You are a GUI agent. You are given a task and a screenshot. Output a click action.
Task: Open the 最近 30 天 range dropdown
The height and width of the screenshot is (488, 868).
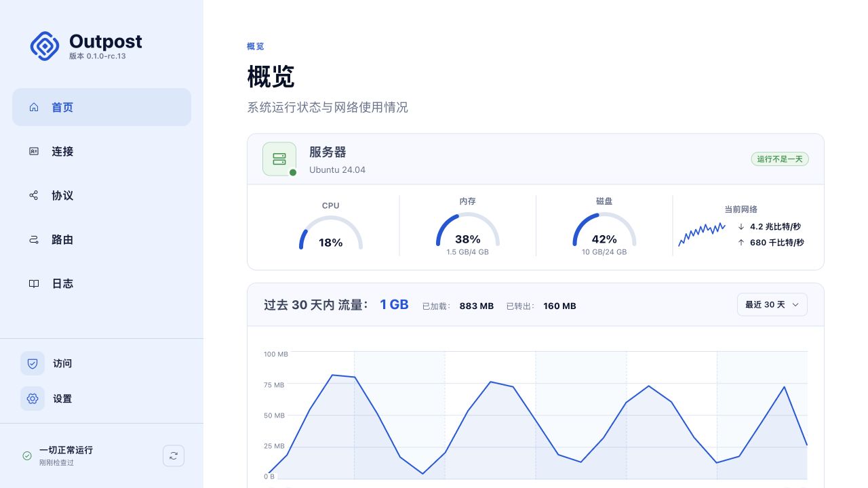(x=772, y=305)
